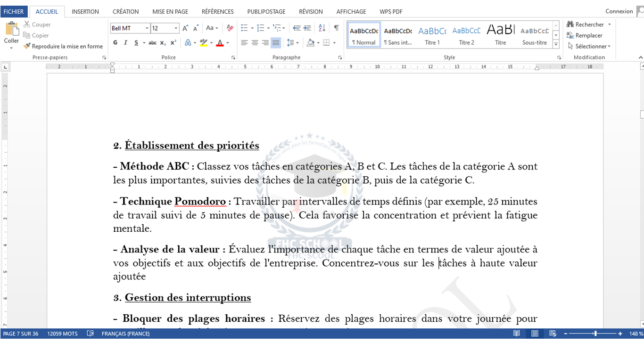Apply shading with the paint bucket icon
Image resolution: width=644 pixels, height=342 pixels.
[x=310, y=43]
